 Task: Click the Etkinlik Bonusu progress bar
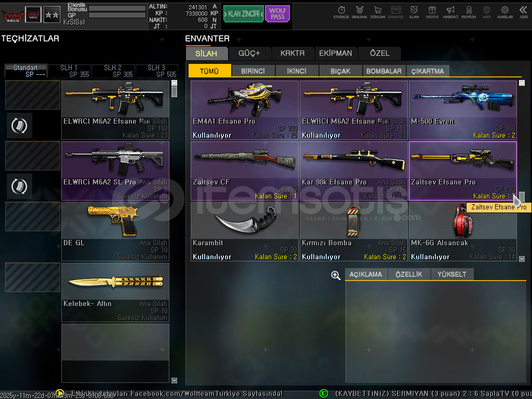click(117, 8)
